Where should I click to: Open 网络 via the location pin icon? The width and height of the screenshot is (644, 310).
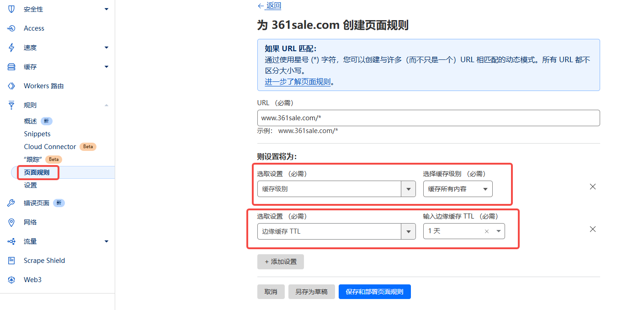coord(11,222)
